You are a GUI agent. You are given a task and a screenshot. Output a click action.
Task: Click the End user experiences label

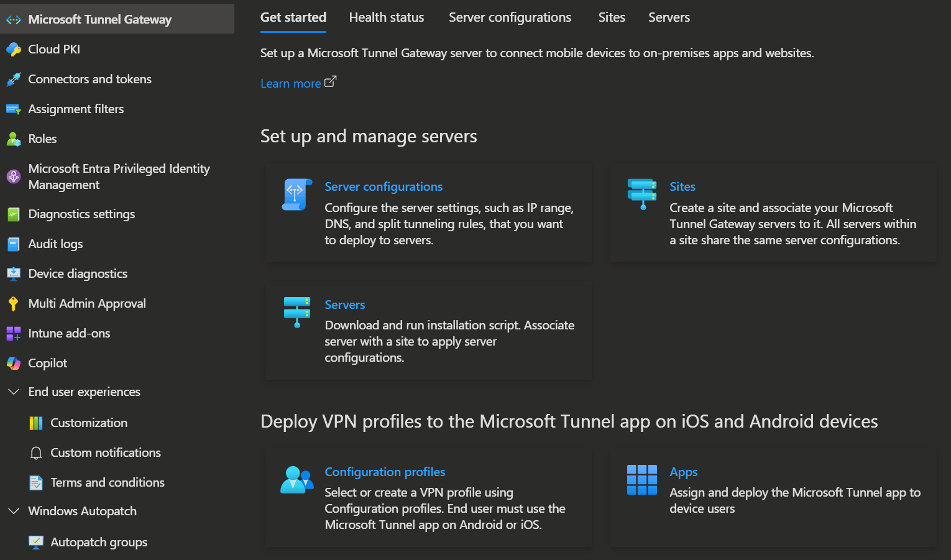point(85,392)
